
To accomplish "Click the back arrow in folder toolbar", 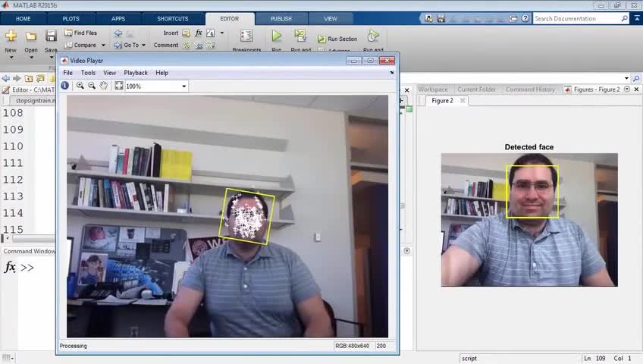I will 6,78.
